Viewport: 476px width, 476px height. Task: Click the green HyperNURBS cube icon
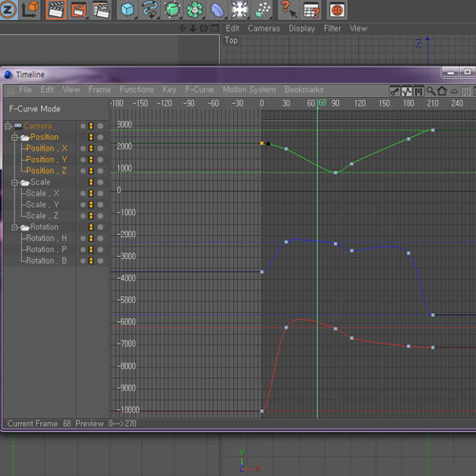(172, 10)
